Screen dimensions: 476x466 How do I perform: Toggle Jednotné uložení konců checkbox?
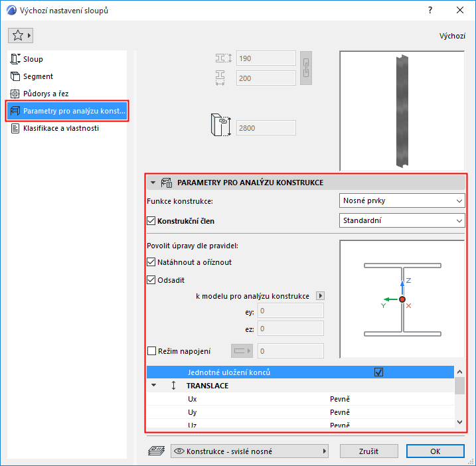point(378,372)
